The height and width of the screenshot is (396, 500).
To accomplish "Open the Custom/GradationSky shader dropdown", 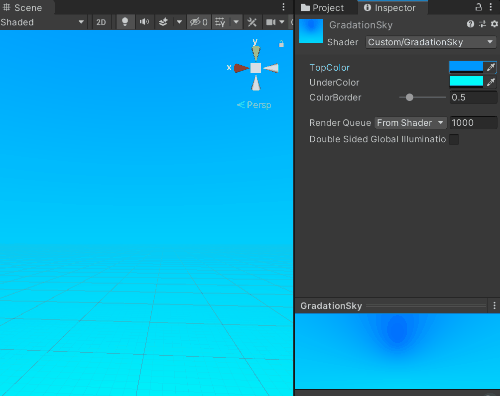I will [431, 42].
